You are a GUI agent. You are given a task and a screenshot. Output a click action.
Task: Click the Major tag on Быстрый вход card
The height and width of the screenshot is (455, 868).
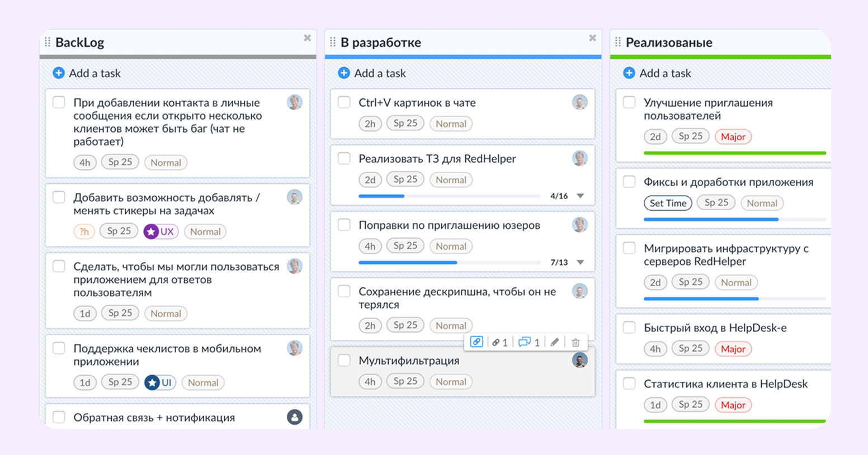733,348
